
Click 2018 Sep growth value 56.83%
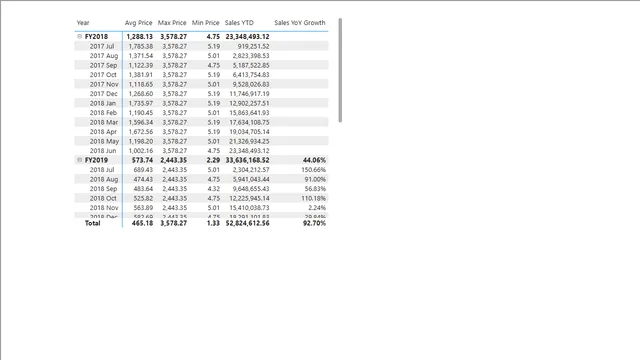click(x=315, y=189)
